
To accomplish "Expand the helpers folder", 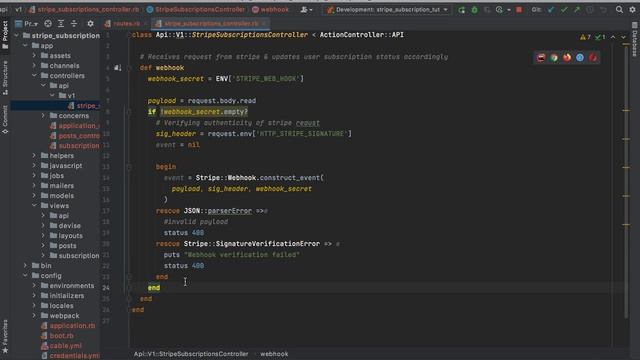I will (34, 156).
